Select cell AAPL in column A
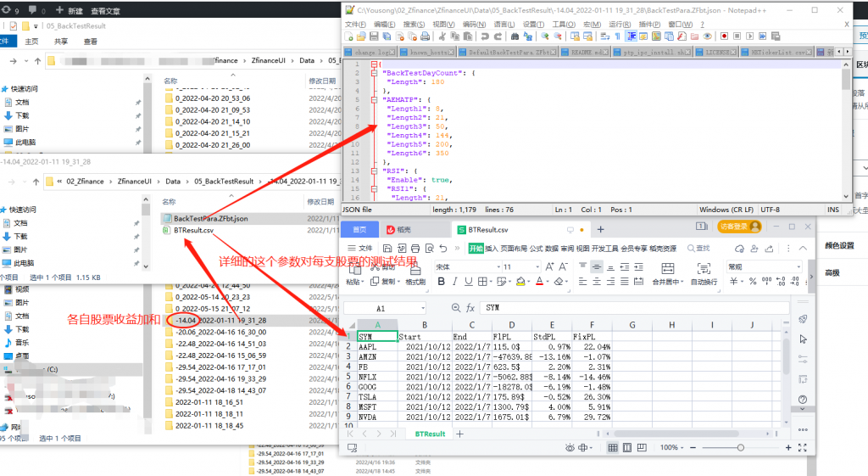The height and width of the screenshot is (476, 868). pyautogui.click(x=377, y=347)
